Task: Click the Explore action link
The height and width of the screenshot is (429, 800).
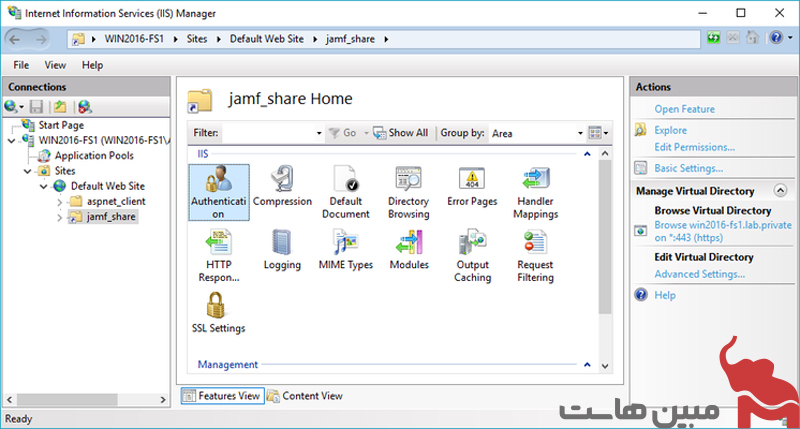Action: 670,130
